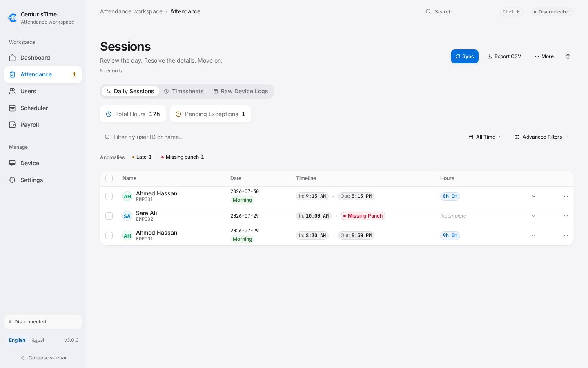Open the Device monitor icon
Image resolution: width=588 pixels, height=368 pixels.
[12, 163]
